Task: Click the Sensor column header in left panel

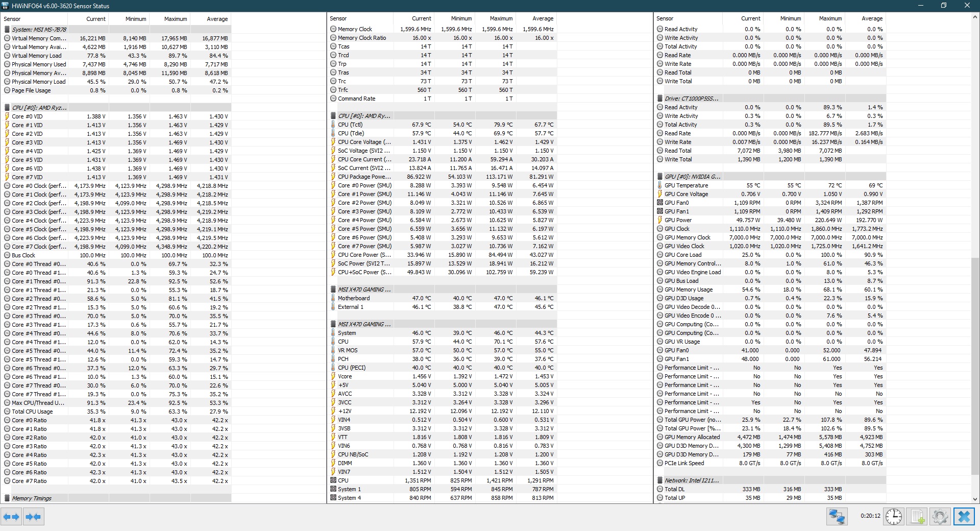Action: (34, 19)
